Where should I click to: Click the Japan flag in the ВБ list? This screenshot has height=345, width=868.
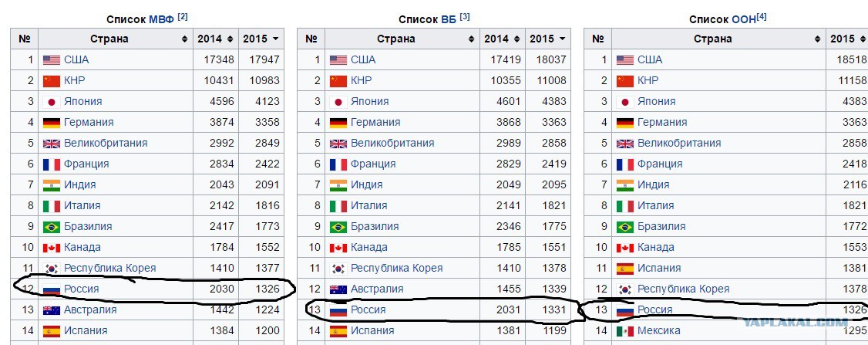click(x=338, y=102)
